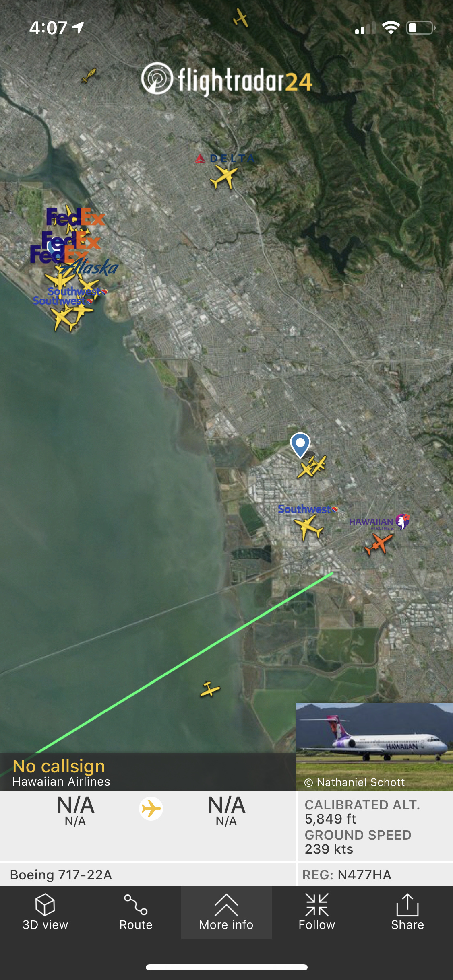Expand the More info panel

[x=226, y=912]
